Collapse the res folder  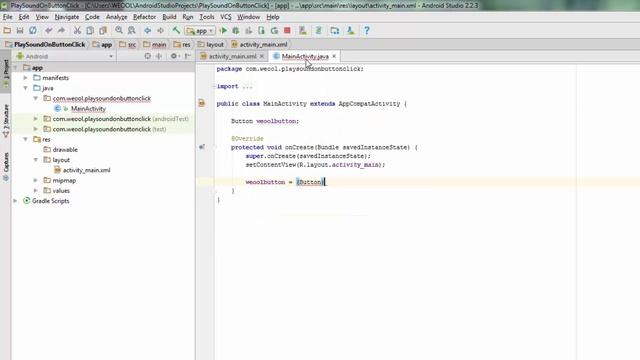(25, 139)
